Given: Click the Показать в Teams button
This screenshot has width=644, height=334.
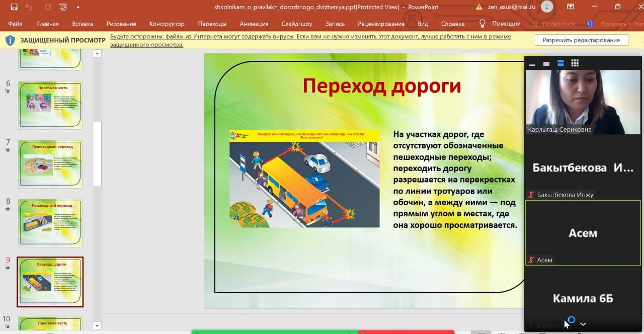Looking at the screenshot, I should pos(615,24).
